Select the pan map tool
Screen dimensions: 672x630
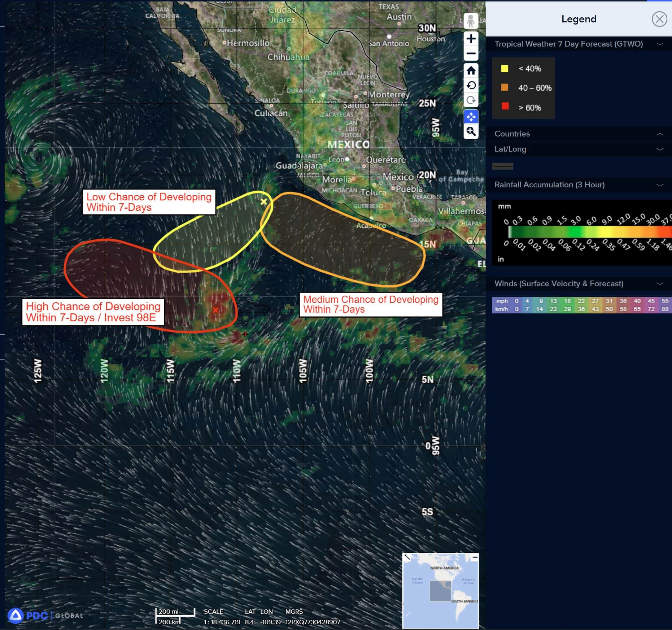pyautogui.click(x=471, y=117)
